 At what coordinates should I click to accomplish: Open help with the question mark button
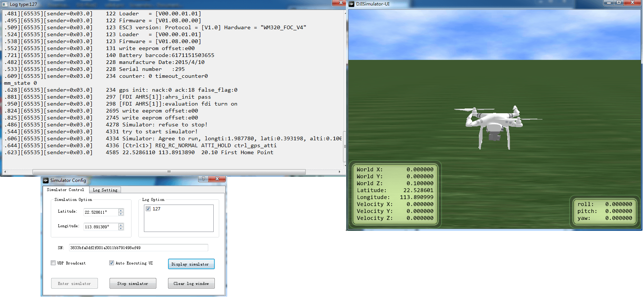tap(203, 179)
